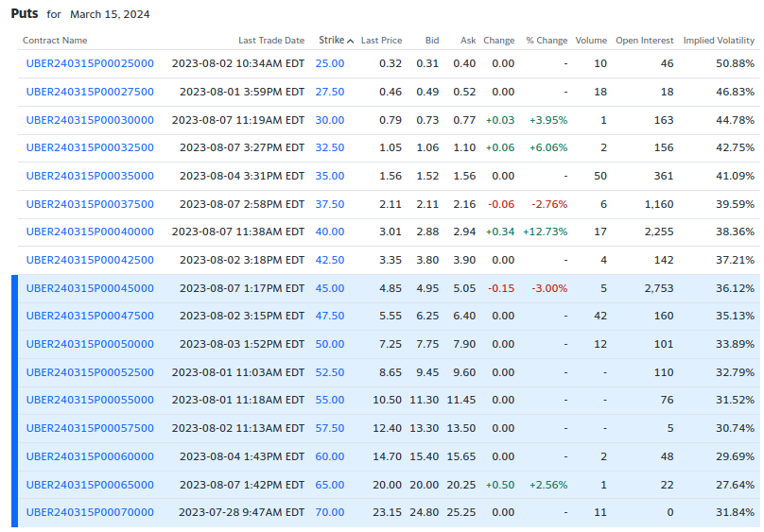Open contract UBER240315P00050000
The width and height of the screenshot is (764, 532).
click(x=90, y=344)
